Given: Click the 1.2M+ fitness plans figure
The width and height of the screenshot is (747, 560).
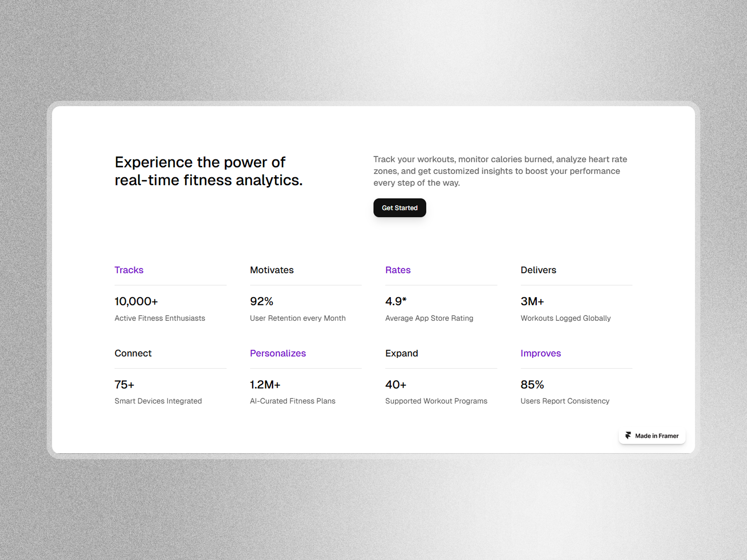Looking at the screenshot, I should pyautogui.click(x=265, y=385).
